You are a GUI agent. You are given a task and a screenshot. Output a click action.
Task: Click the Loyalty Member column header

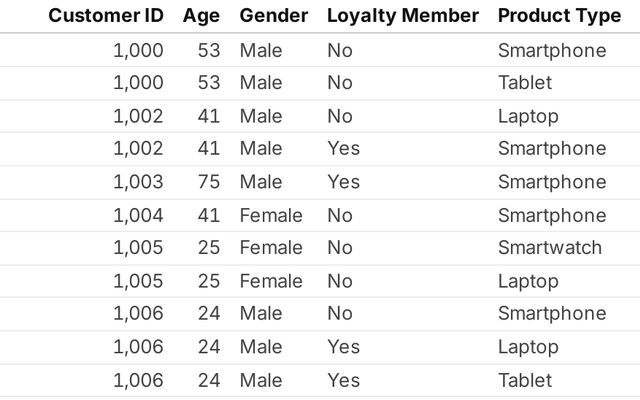point(402,17)
